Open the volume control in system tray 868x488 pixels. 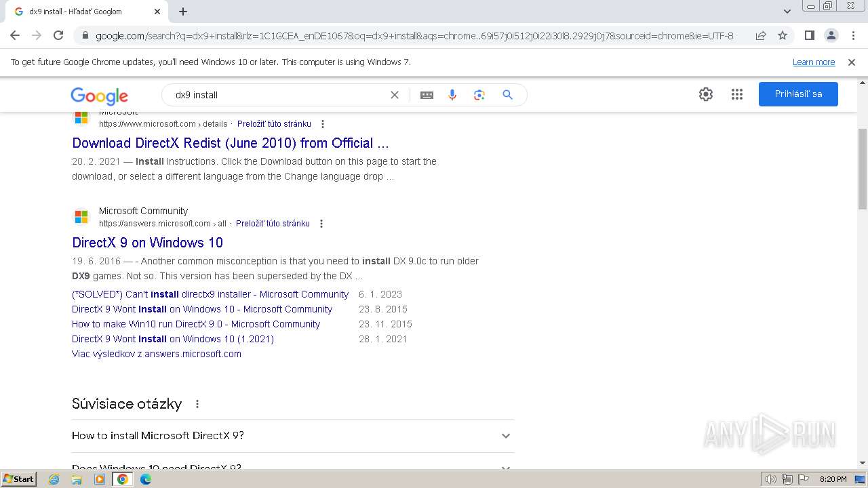pyautogui.click(x=771, y=479)
